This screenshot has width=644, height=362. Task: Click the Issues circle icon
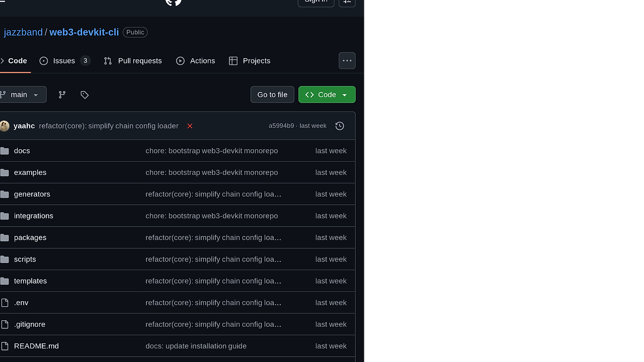tap(44, 61)
